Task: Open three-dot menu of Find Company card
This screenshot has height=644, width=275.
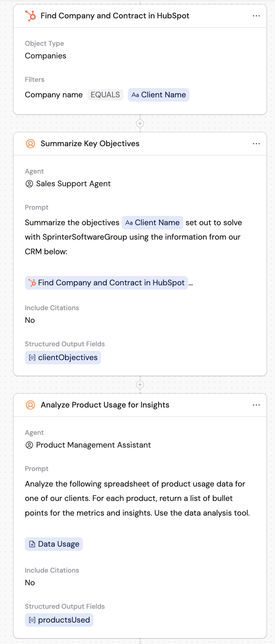Action: pyautogui.click(x=256, y=16)
